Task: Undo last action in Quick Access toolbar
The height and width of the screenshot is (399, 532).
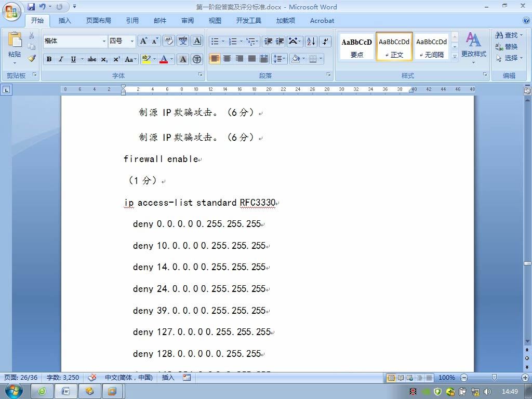Action: coord(42,6)
